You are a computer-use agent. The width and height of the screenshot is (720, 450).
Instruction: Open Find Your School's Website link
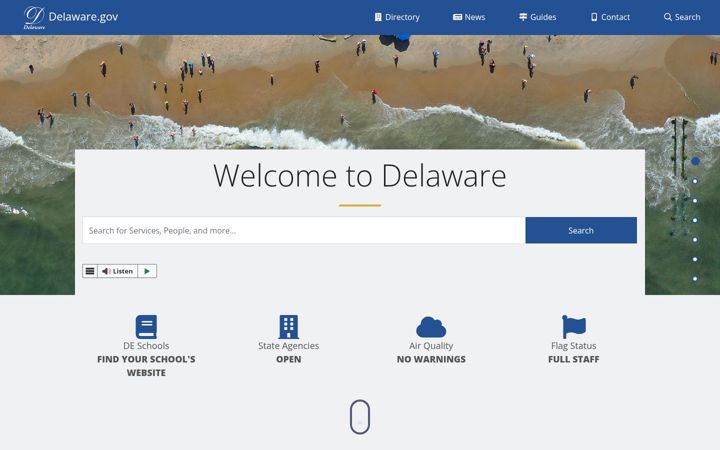[146, 366]
